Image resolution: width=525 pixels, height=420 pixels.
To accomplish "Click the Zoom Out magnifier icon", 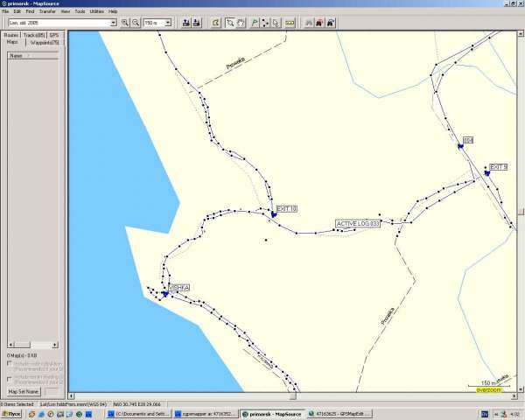I will click(x=136, y=22).
